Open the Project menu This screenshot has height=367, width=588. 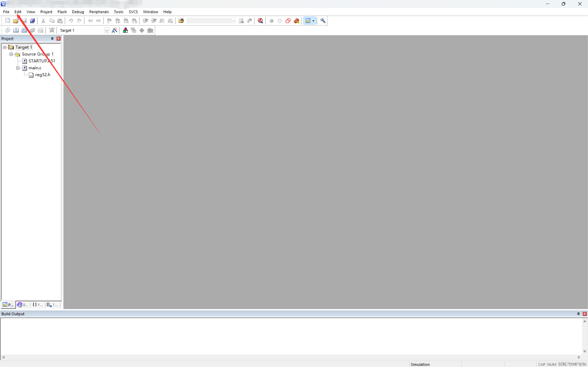pos(46,11)
